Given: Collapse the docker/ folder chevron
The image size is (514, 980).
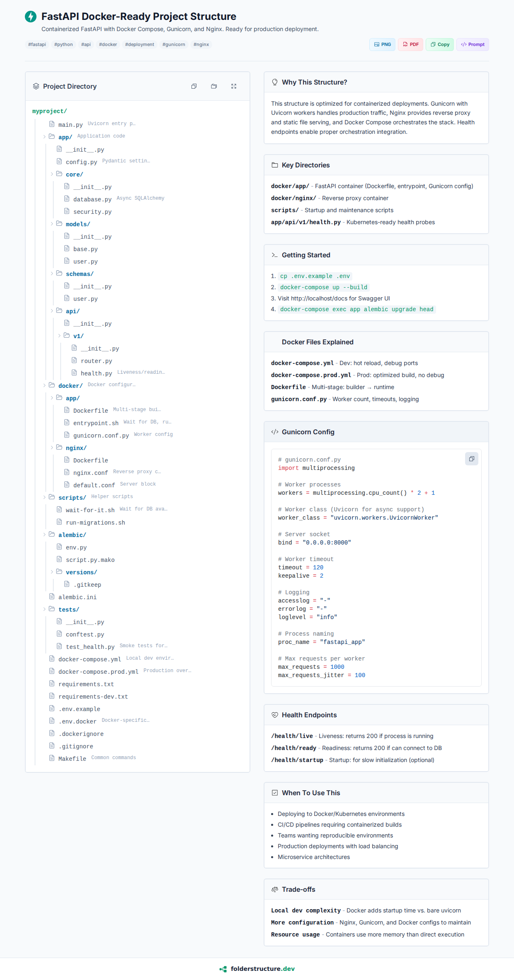Looking at the screenshot, I should pos(44,385).
